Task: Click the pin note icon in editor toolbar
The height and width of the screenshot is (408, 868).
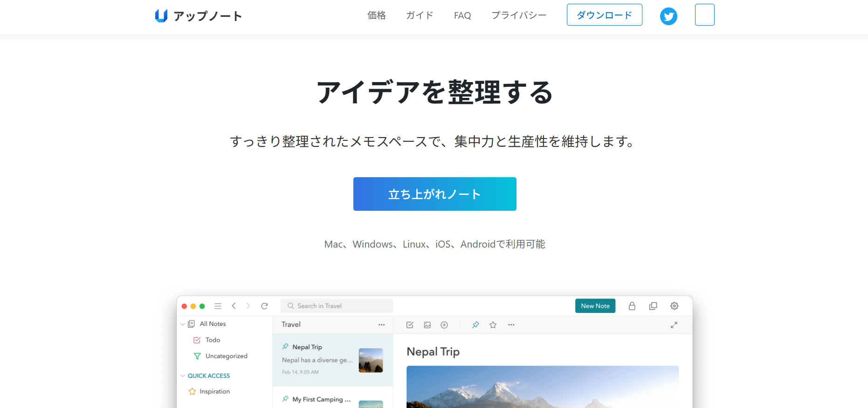Action: pyautogui.click(x=475, y=325)
